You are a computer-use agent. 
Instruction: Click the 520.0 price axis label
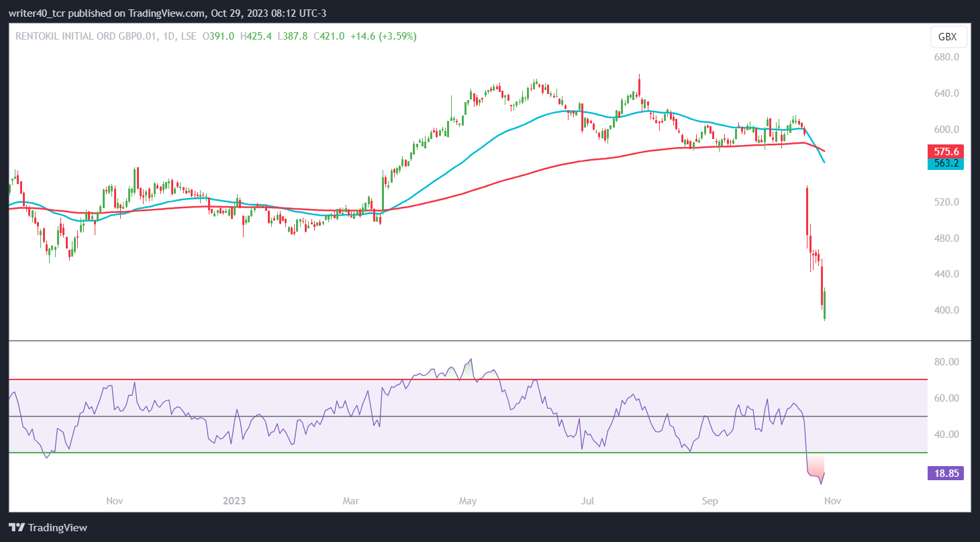pyautogui.click(x=946, y=202)
